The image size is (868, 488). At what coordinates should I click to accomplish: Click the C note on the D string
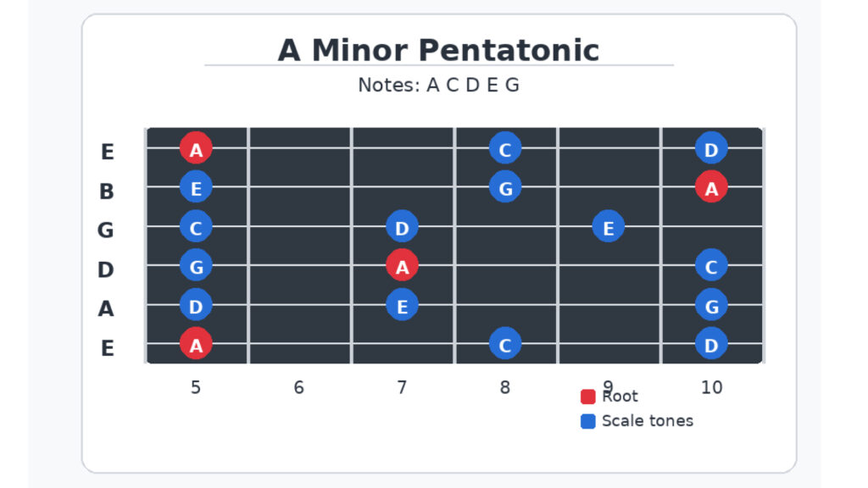[x=711, y=266]
